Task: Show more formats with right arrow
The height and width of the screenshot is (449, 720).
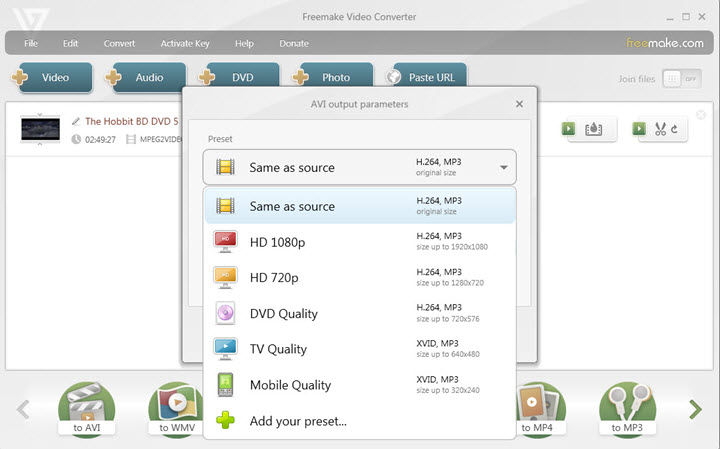Action: pyautogui.click(x=695, y=409)
